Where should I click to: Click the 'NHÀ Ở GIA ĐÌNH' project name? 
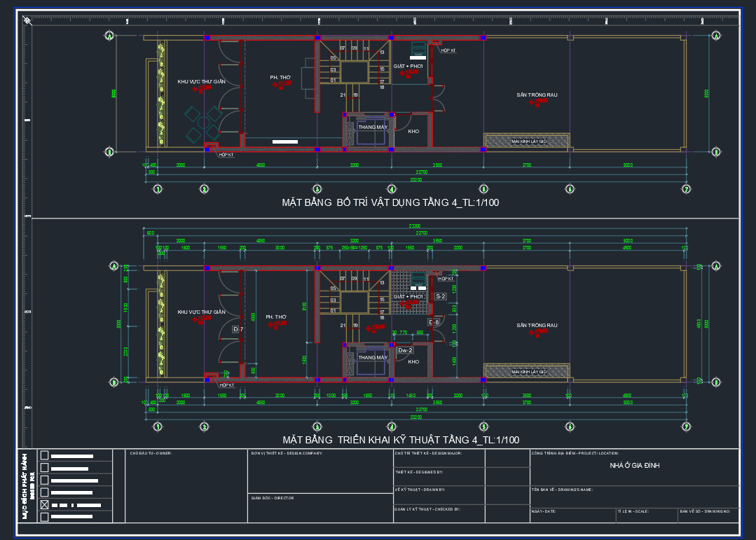tap(634, 465)
